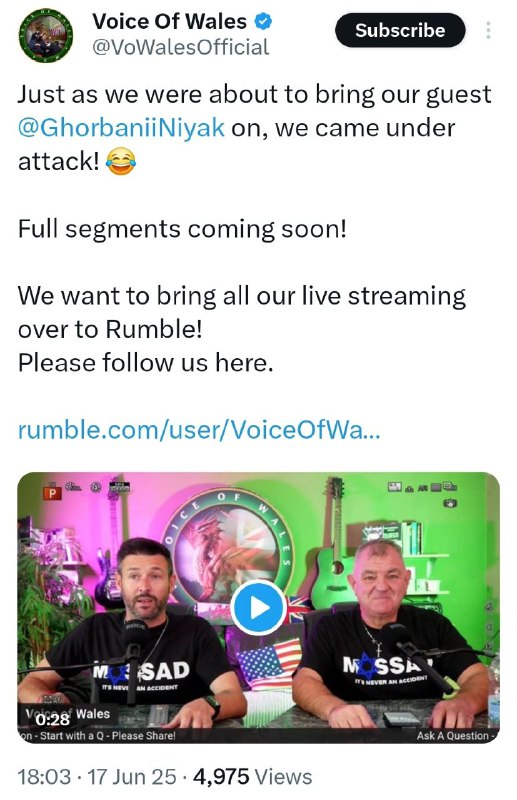Click the 17 Jun 25 date
Viewport: 517px width, 800px height.
[132, 777]
